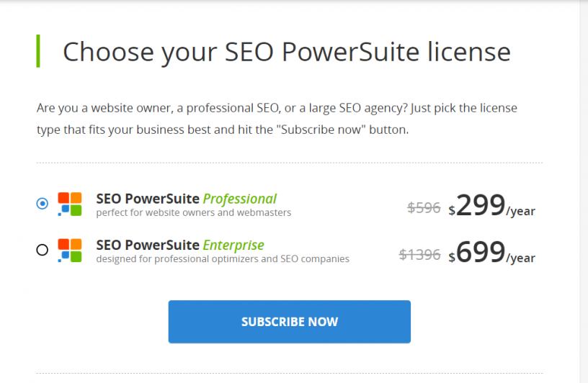This screenshot has width=588, height=383.
Task: Click the 'Choose your SEO PowerSuite license' heading
Action: 287,52
